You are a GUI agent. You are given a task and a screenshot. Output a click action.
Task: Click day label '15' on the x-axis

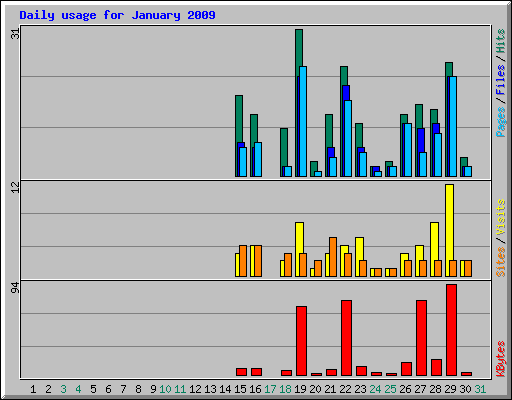240,389
